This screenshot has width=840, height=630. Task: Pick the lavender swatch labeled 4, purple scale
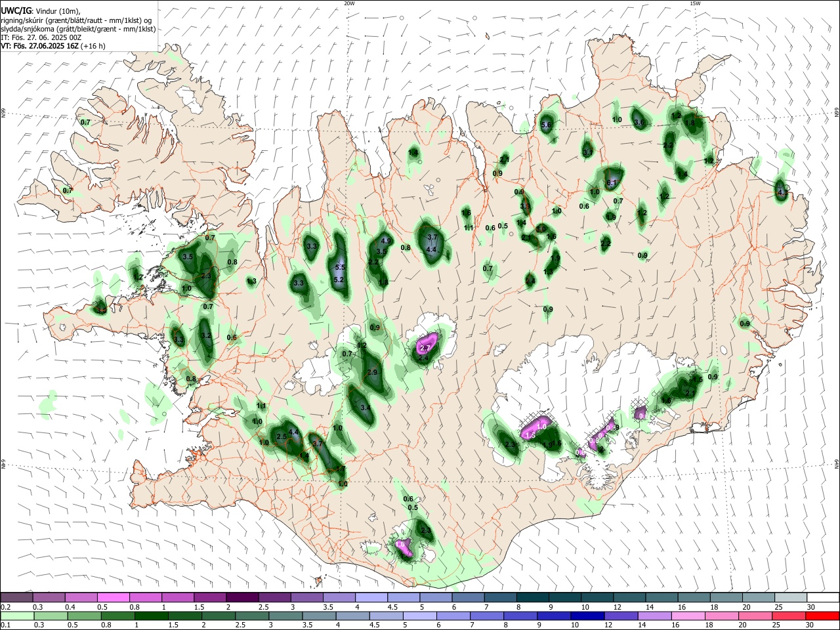point(371,597)
